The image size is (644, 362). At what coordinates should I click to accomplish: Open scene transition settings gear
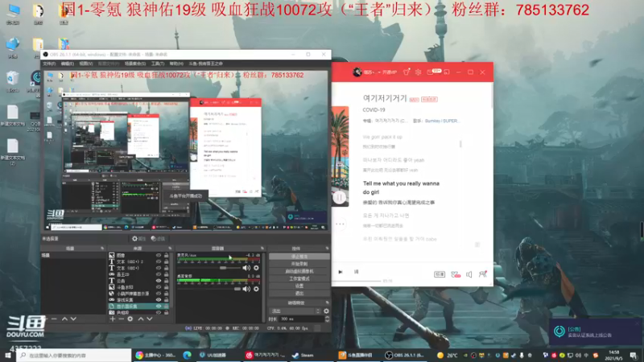(x=326, y=311)
